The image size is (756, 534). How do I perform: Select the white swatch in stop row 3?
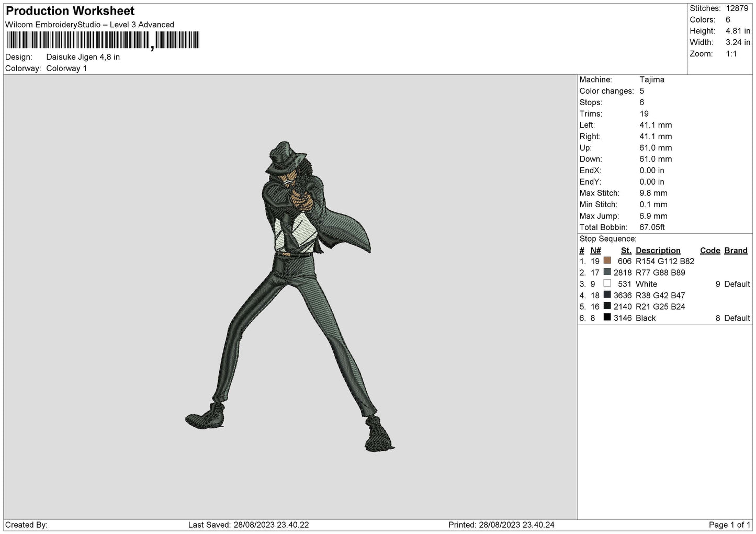pyautogui.click(x=607, y=283)
